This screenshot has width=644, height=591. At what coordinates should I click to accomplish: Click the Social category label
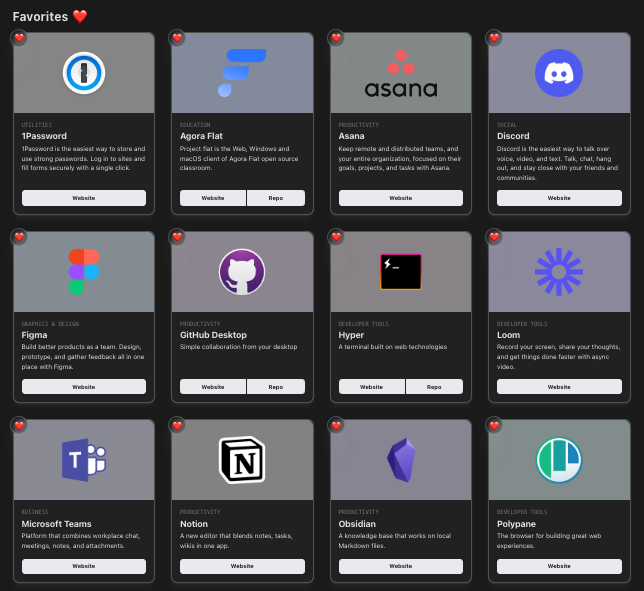point(507,125)
